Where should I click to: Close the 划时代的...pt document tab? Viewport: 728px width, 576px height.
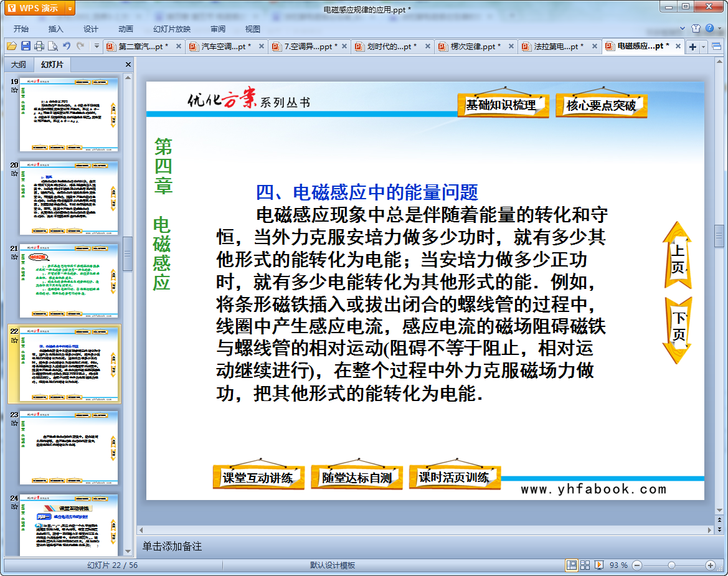coord(428,47)
